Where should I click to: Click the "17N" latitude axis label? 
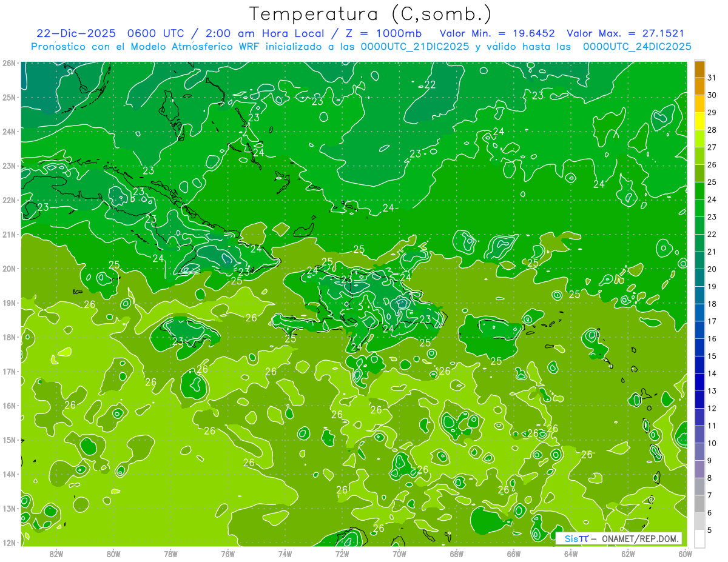click(x=8, y=371)
